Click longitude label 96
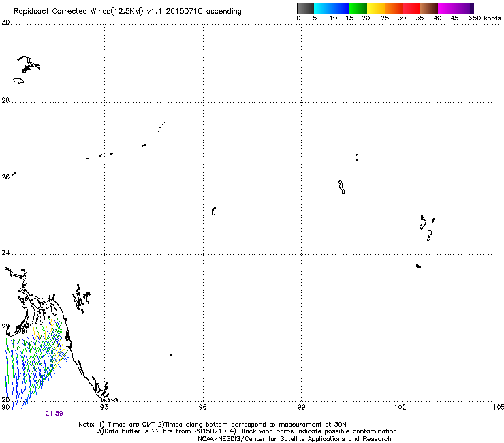This screenshot has width=504, height=443. (202, 407)
